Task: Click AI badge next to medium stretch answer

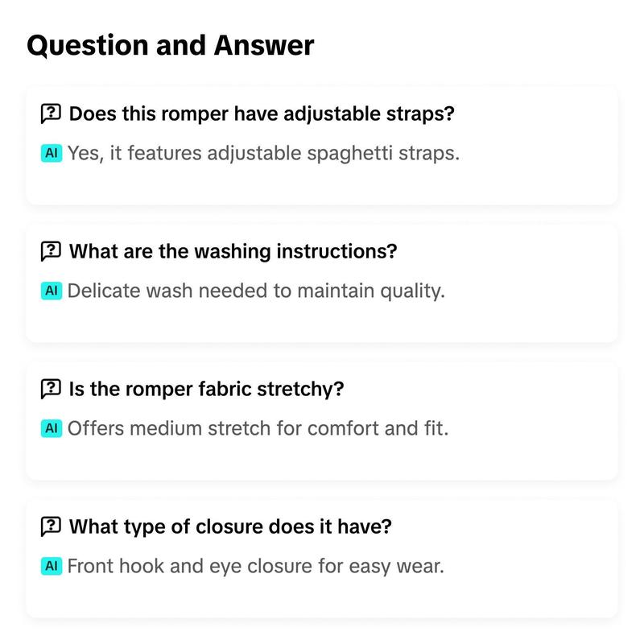Action: pos(52,428)
